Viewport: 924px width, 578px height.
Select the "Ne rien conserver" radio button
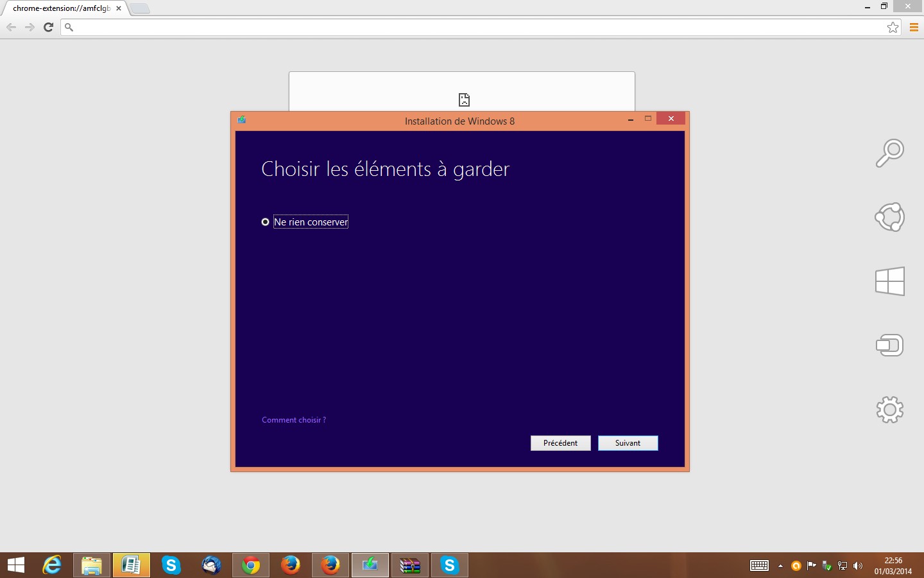[x=266, y=222]
